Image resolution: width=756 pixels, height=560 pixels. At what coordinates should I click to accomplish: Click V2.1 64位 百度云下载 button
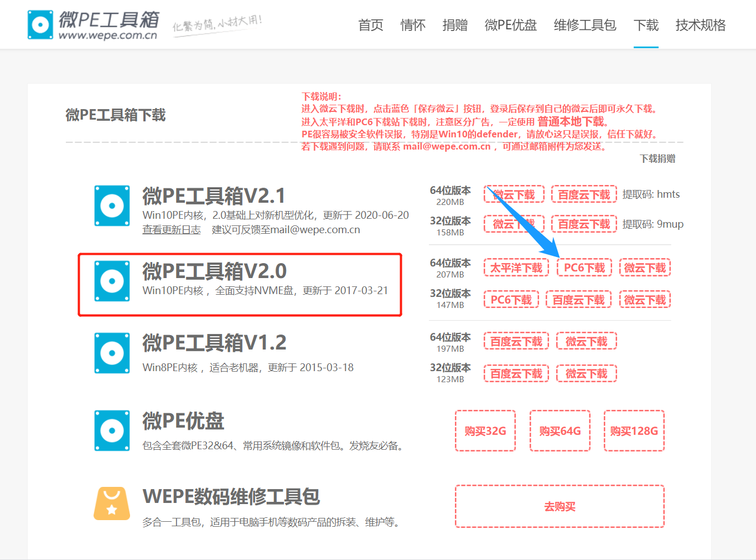coord(584,194)
